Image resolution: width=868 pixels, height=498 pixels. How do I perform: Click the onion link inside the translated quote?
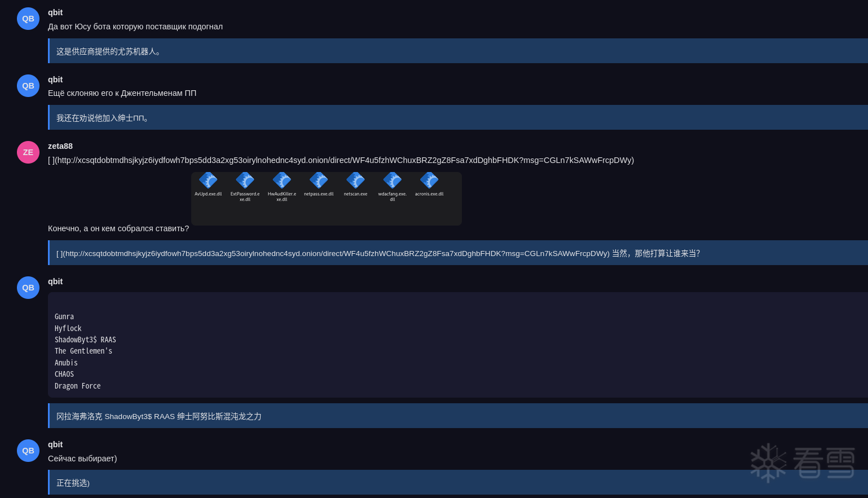click(x=336, y=254)
